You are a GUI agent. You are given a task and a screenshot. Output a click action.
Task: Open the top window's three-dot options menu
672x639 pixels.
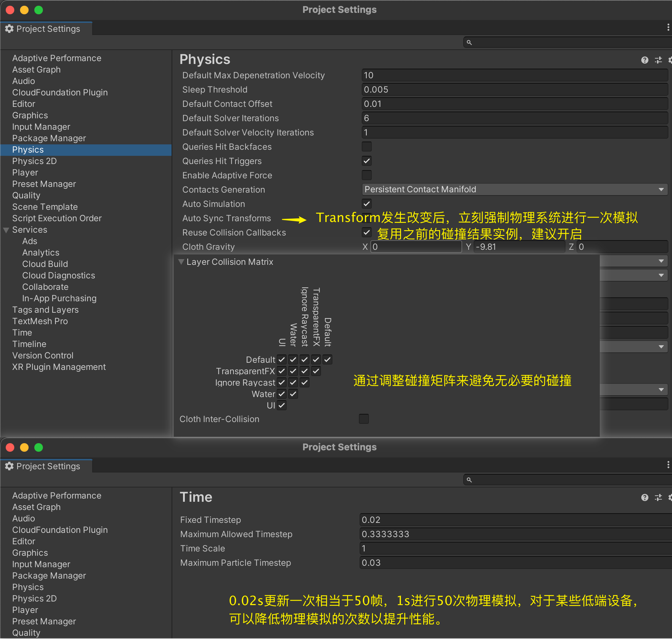668,28
